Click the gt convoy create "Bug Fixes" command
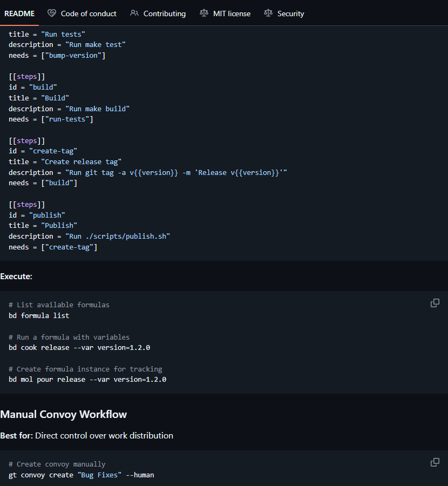448x486 pixels. [x=81, y=475]
